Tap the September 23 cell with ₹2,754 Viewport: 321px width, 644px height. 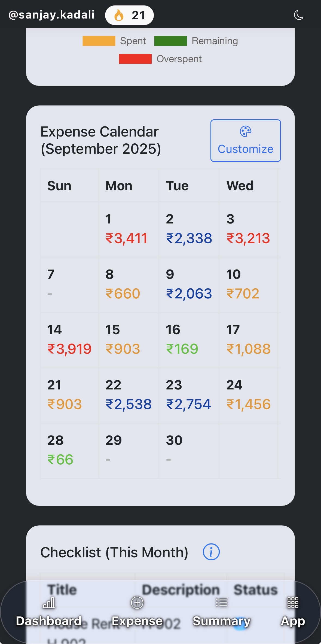189,395
